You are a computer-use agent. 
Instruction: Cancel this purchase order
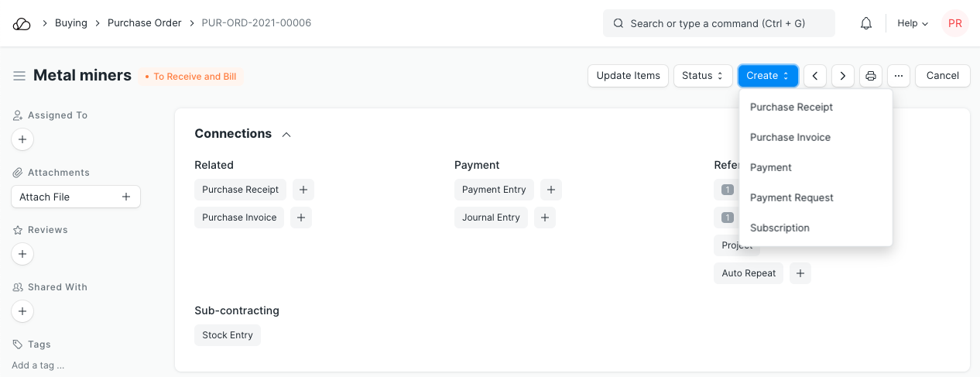click(942, 76)
